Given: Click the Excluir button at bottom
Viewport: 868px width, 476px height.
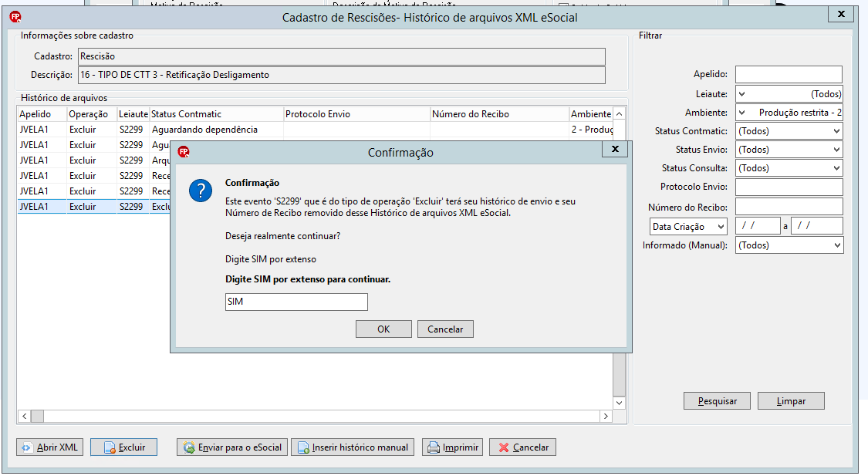Looking at the screenshot, I should click(124, 447).
